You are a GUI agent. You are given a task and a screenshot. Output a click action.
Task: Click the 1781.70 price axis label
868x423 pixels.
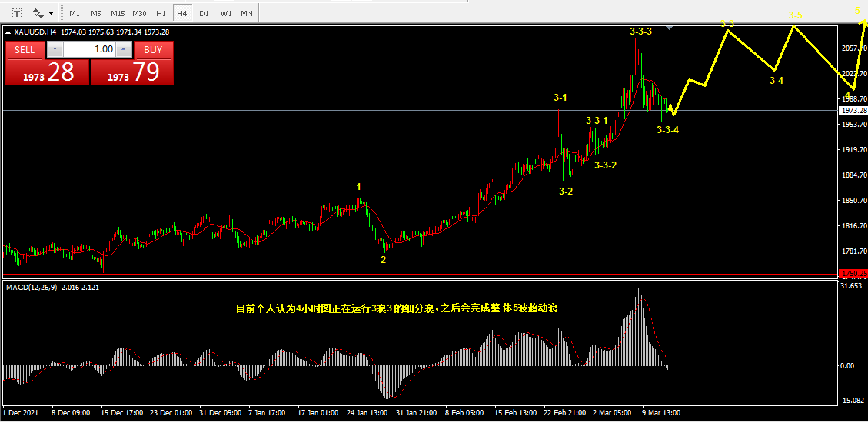pos(854,251)
